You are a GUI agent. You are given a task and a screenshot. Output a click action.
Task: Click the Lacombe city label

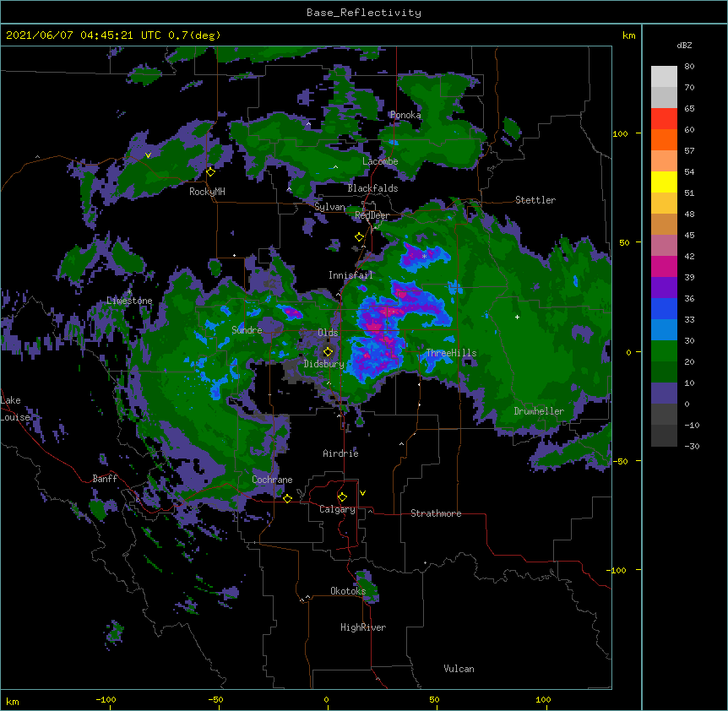380,161
